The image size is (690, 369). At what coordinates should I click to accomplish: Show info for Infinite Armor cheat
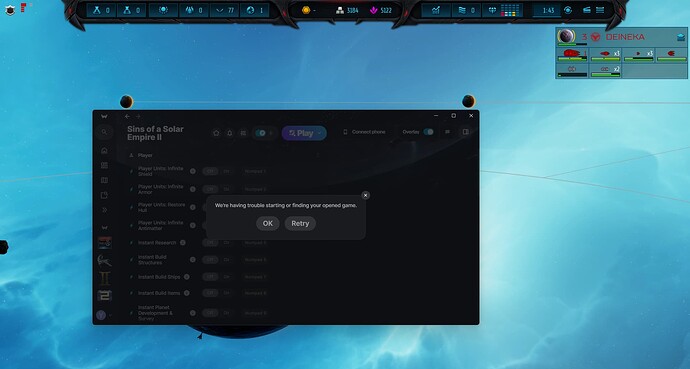[193, 189]
